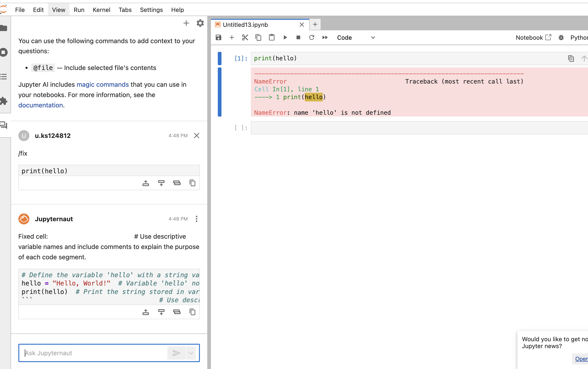Open Jupyter AI settings gear
Viewport: 588px width, 369px height.
[x=200, y=23]
